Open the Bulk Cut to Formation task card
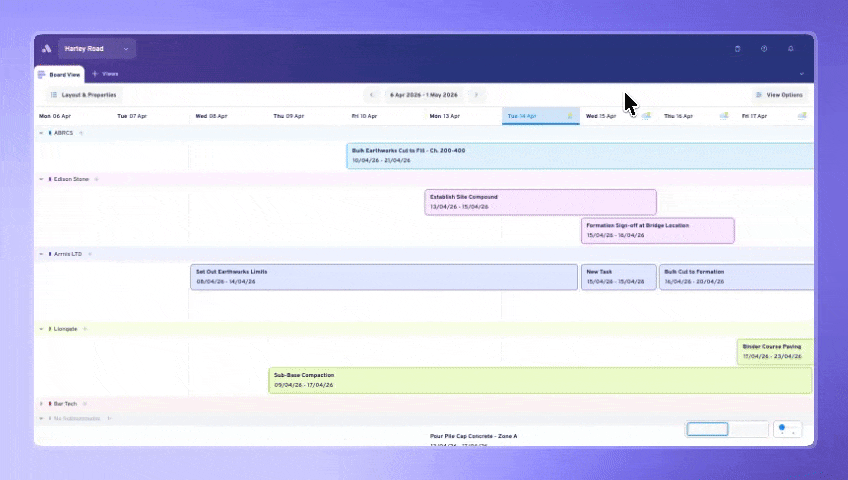This screenshot has width=848, height=480. click(736, 277)
